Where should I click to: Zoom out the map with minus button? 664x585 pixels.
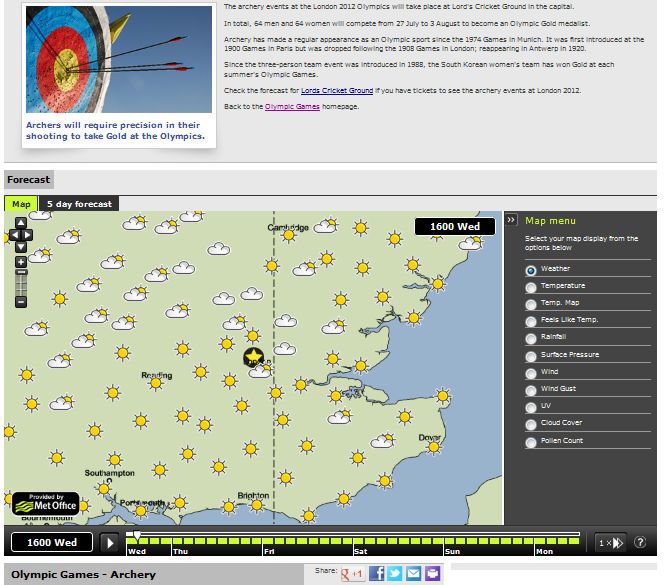[21, 302]
